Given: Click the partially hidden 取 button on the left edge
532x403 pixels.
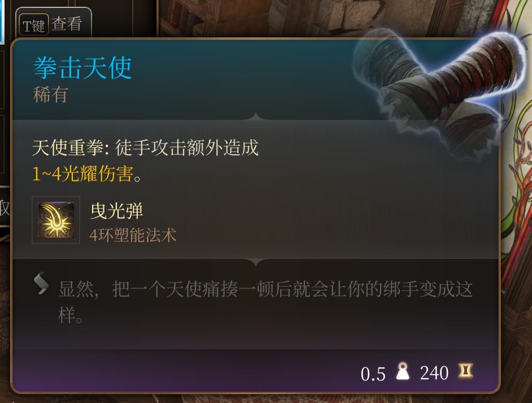Looking at the screenshot, I should point(5,208).
